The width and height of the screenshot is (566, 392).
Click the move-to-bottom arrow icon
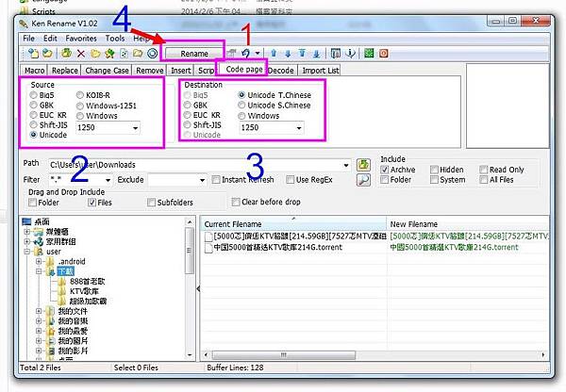pyautogui.click(x=317, y=54)
